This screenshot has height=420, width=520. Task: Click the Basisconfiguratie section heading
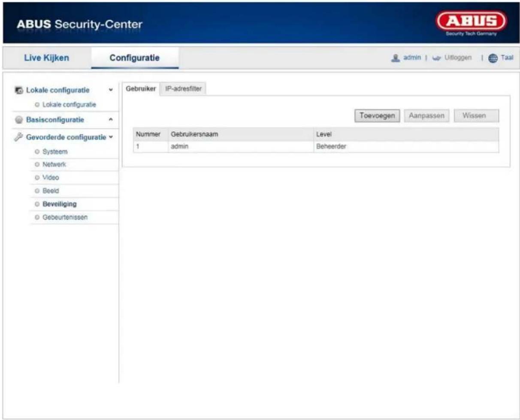click(55, 120)
